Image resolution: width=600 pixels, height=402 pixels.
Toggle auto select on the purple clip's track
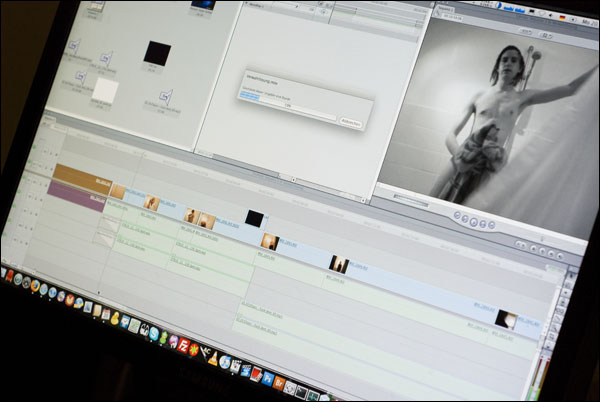coord(46,184)
